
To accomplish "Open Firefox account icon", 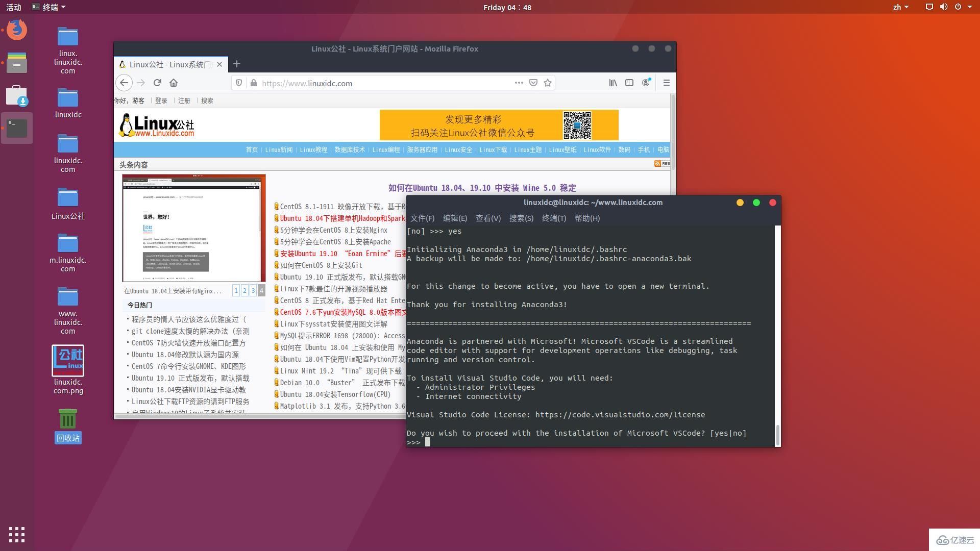I will tap(646, 83).
